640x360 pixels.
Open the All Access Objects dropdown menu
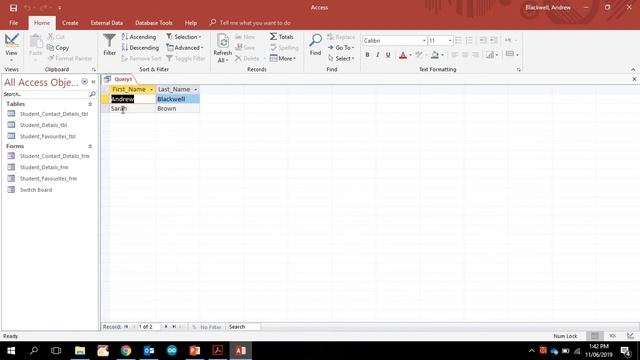pyautogui.click(x=84, y=82)
